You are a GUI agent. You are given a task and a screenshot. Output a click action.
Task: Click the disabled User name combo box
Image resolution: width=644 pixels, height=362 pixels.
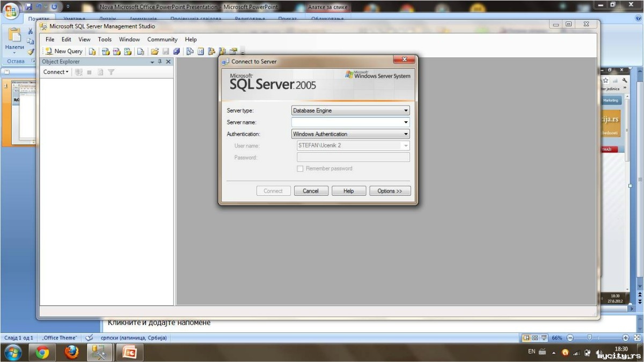[353, 145]
